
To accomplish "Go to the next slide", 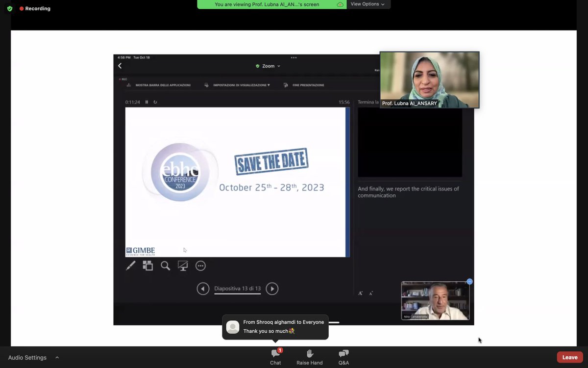I will tap(272, 289).
